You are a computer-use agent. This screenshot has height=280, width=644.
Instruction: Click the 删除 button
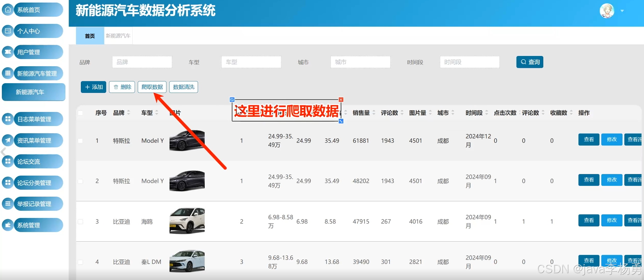(122, 87)
